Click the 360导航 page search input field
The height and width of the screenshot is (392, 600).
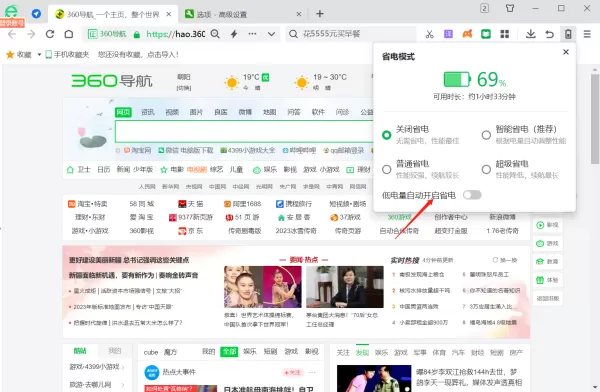[244, 131]
